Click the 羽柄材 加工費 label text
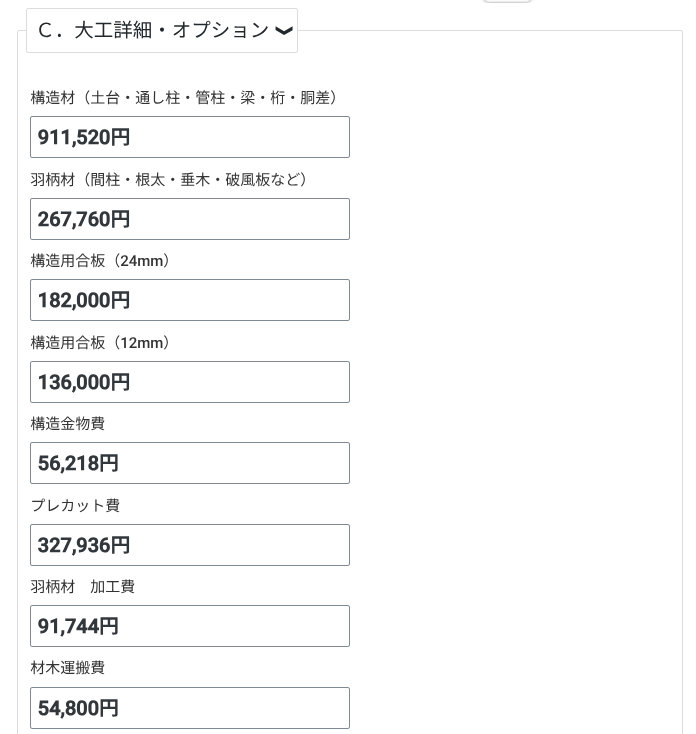This screenshot has width=696, height=734. 83,587
